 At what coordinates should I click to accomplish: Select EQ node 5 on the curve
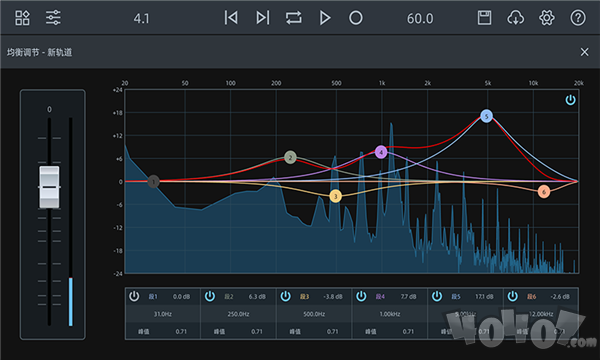tap(486, 116)
